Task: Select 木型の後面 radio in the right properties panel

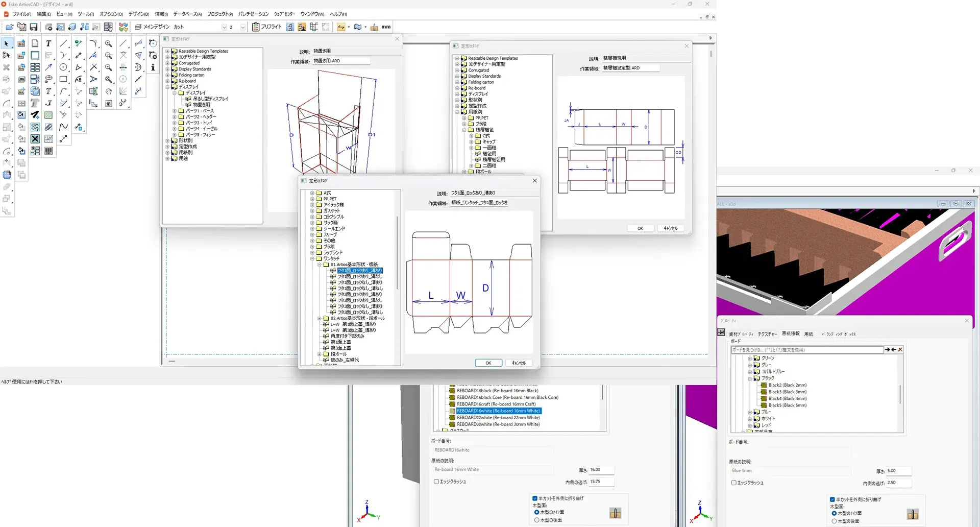Action: [x=834, y=521]
